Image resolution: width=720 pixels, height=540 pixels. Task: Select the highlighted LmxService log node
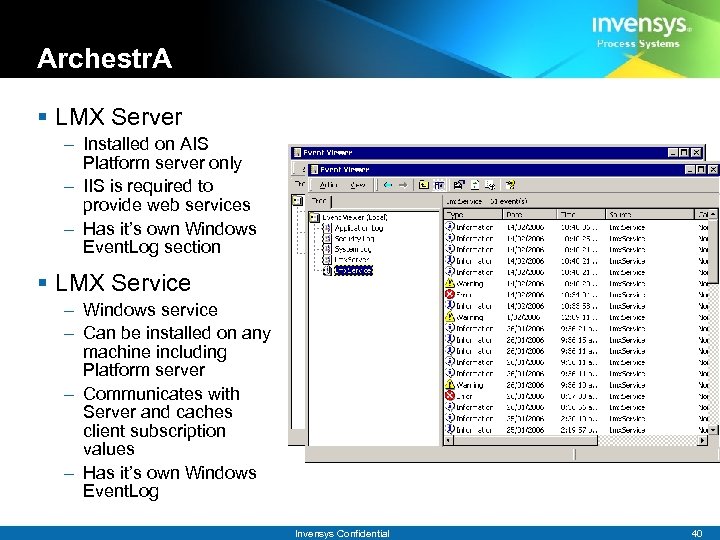tap(353, 271)
